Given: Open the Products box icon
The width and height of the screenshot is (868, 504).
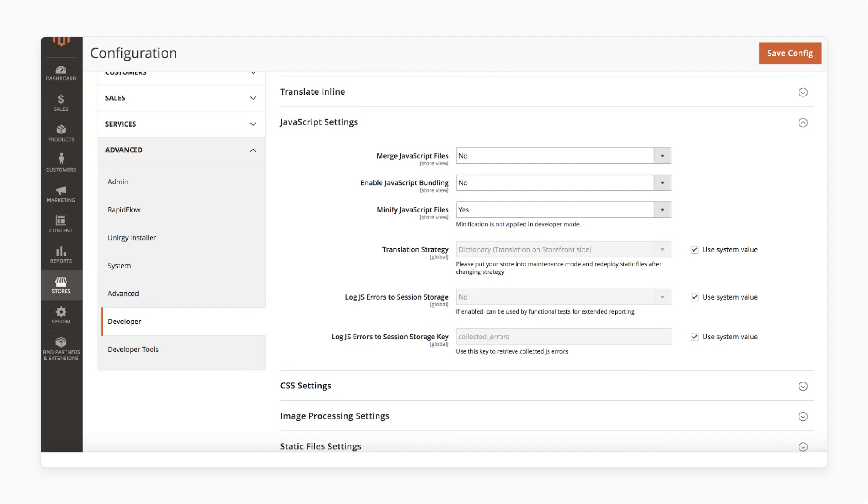Looking at the screenshot, I should 61,133.
